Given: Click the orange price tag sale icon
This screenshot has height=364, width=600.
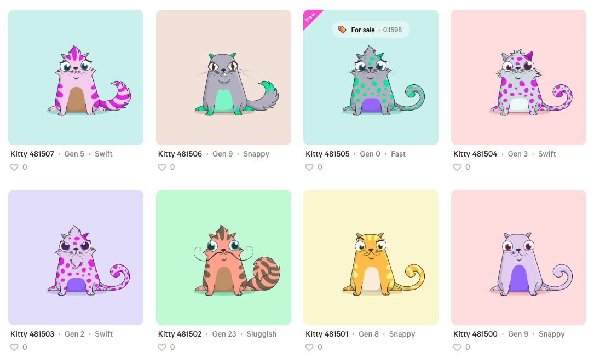Looking at the screenshot, I should (x=342, y=30).
